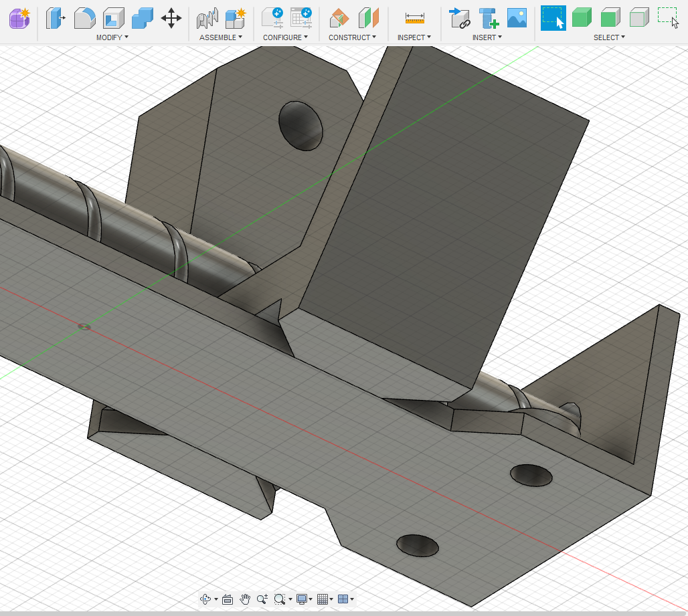Screen dimensions: 688x616
Task: Toggle the solid green body selection filter
Action: coord(582,19)
